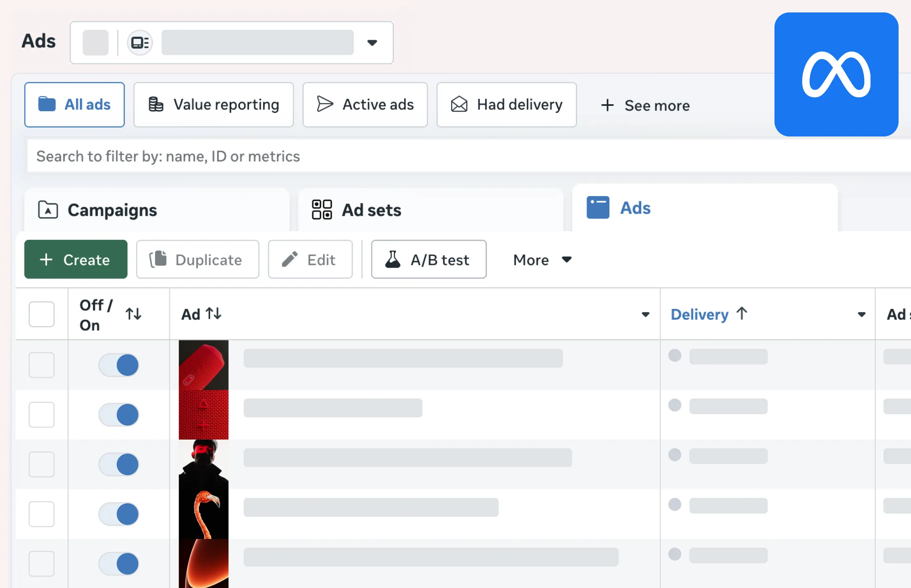Sort by the Ad column arrows
The height and width of the screenshot is (588, 911).
click(x=213, y=313)
